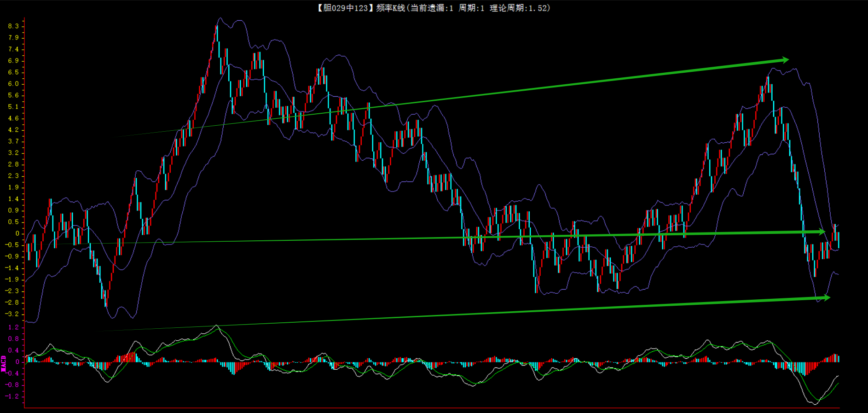Screen dimensions: 868x413
Task: Choose the 1.4 price axis label
Action: (13, 199)
